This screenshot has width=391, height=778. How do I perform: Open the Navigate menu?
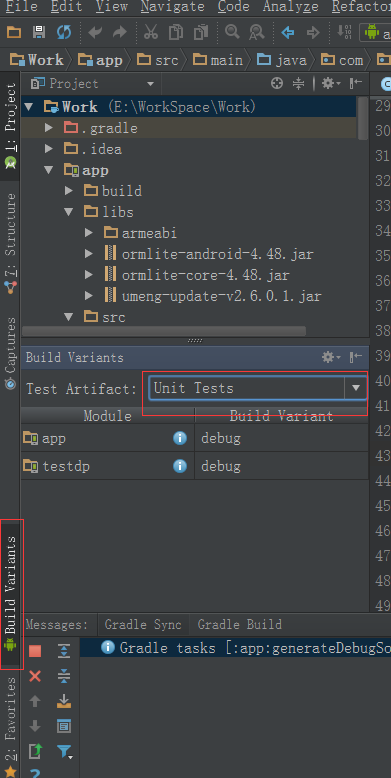pyautogui.click(x=172, y=6)
